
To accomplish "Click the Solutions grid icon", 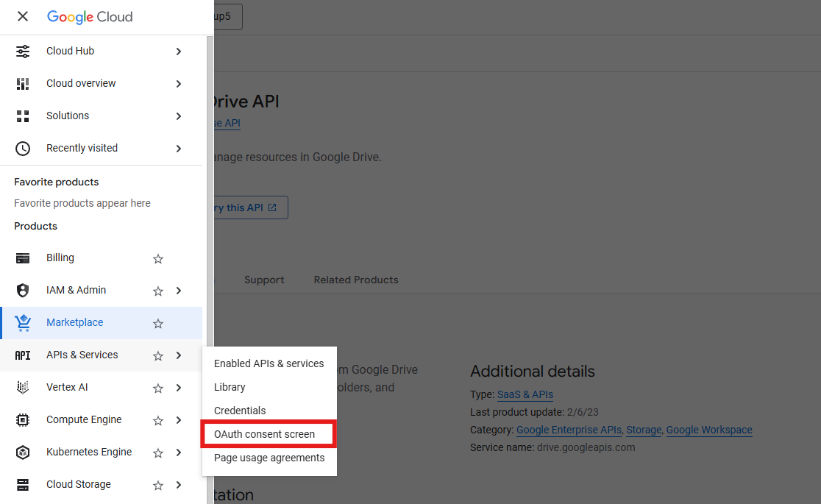I will click(23, 116).
